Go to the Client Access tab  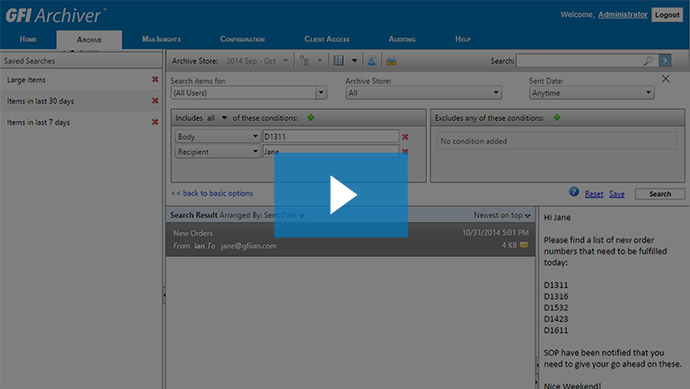click(327, 39)
